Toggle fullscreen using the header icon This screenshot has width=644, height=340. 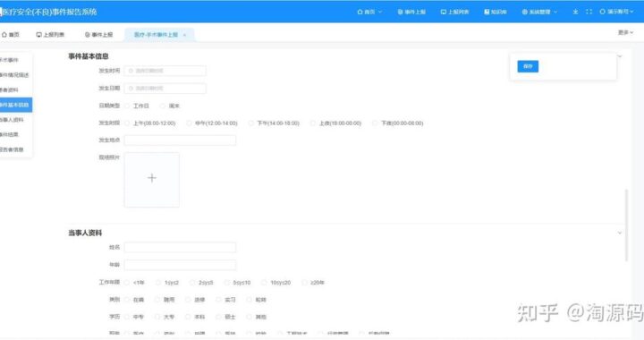coord(589,12)
